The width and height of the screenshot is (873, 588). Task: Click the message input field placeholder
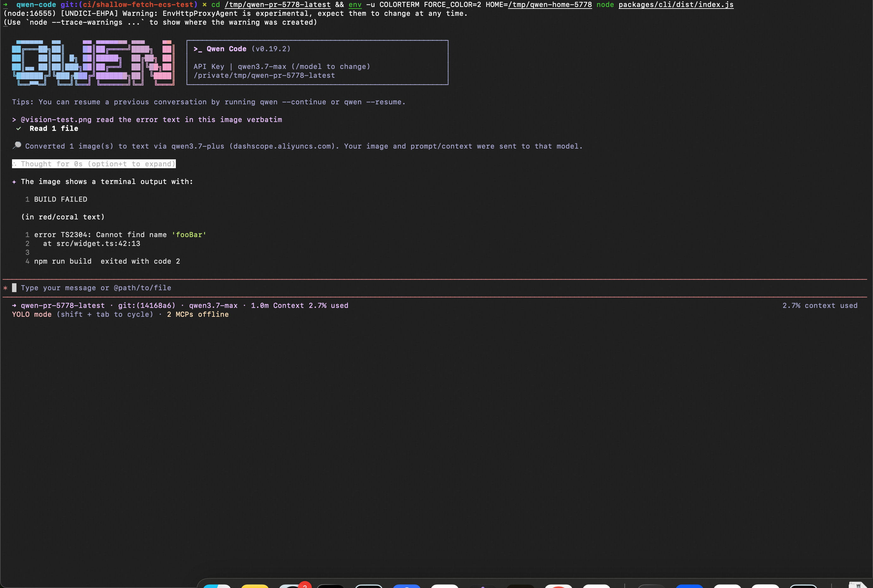point(96,288)
